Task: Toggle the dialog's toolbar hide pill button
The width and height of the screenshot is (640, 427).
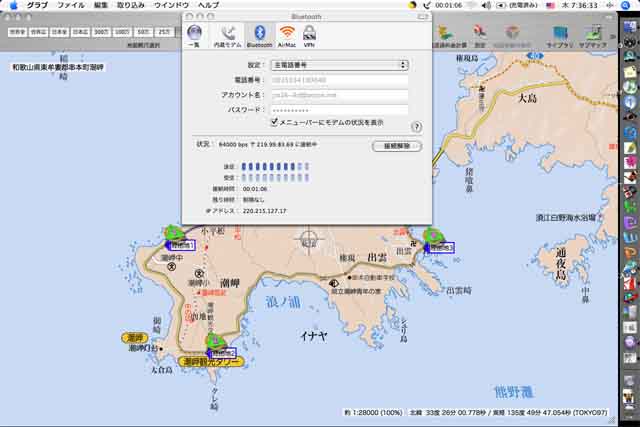Action: tap(422, 17)
